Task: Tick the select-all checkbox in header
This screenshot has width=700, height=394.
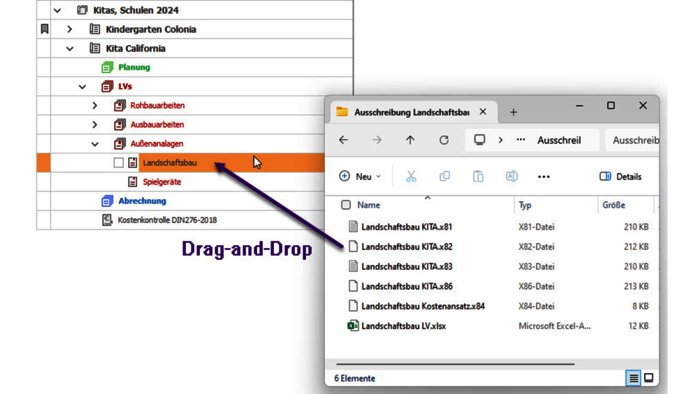Action: point(346,205)
